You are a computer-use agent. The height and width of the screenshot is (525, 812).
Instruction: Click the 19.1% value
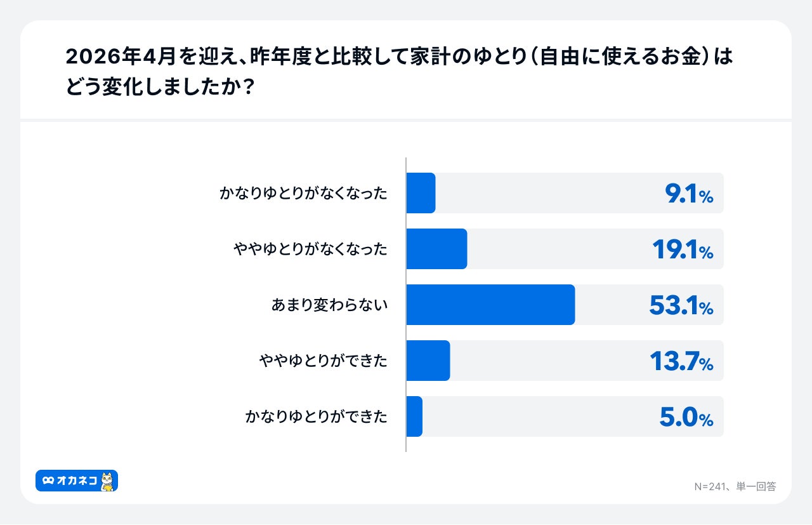(682, 250)
